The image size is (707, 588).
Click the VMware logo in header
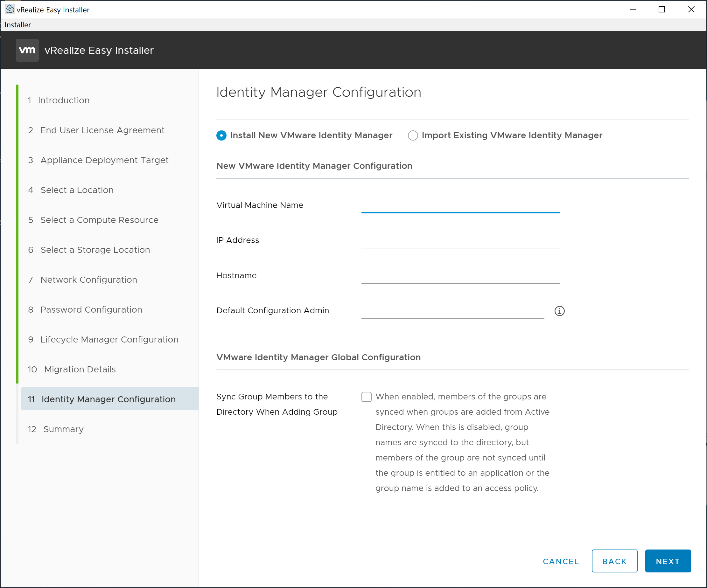[x=27, y=50]
